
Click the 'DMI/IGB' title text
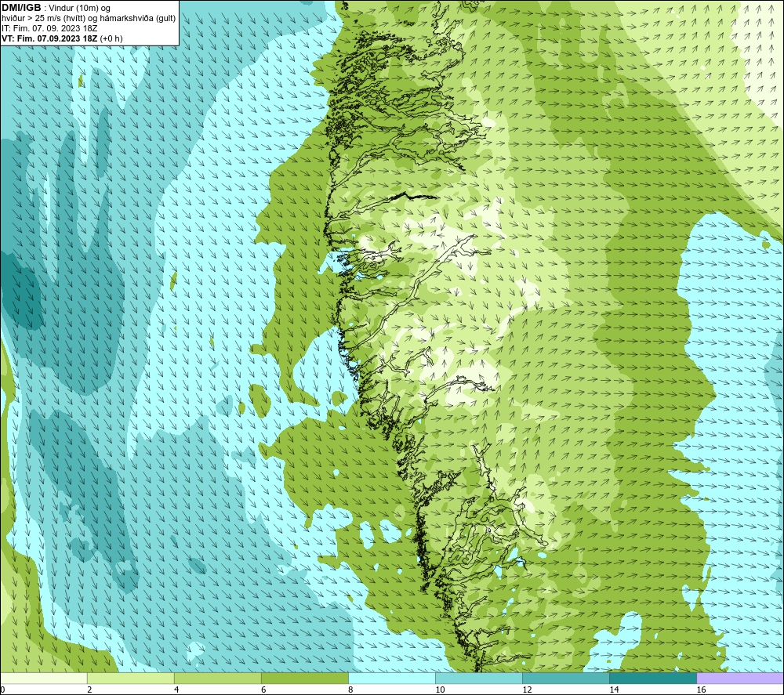click(21, 8)
